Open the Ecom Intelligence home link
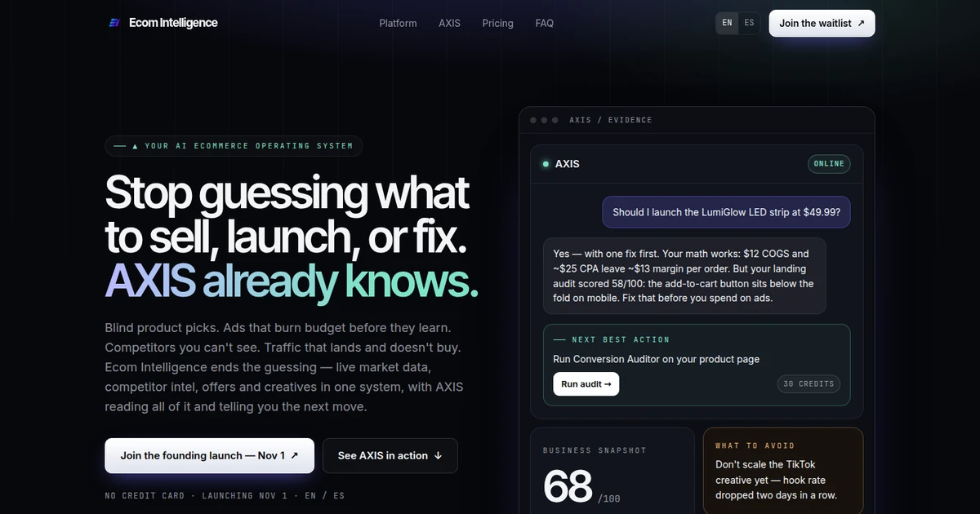The image size is (980, 514). 163,23
